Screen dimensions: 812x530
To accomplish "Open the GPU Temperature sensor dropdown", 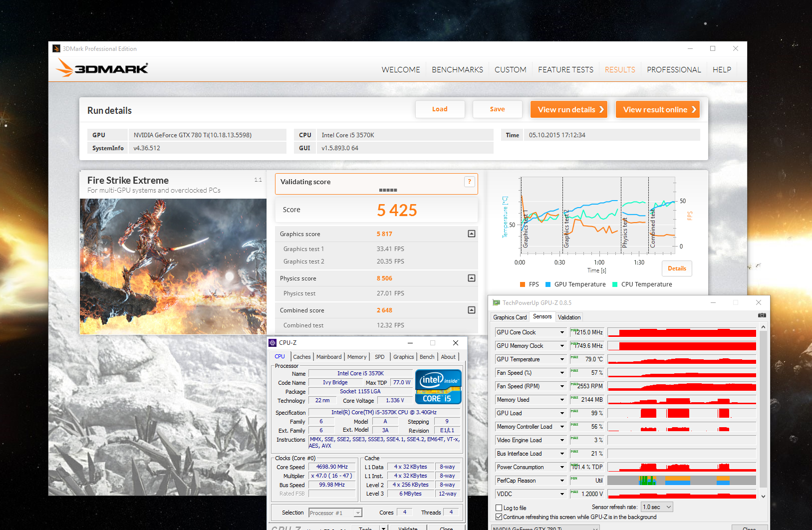I will click(x=562, y=359).
